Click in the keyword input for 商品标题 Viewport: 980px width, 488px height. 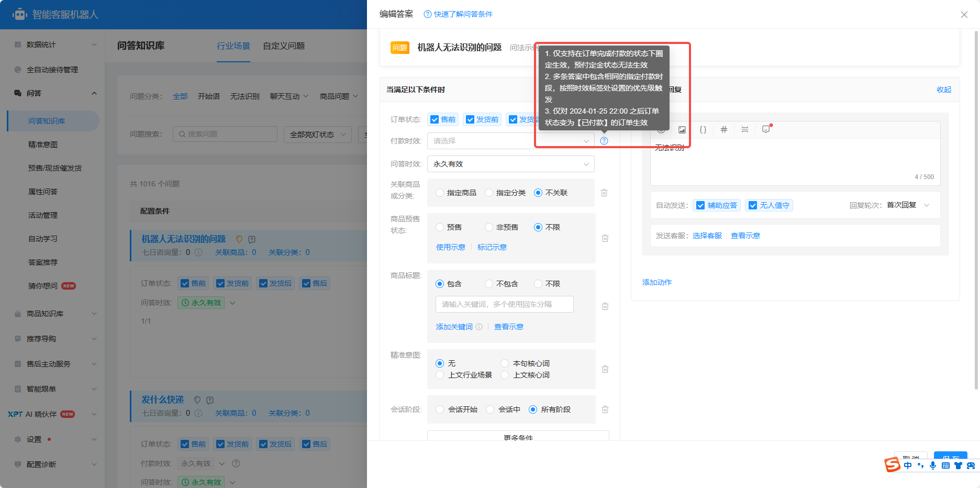(505, 304)
